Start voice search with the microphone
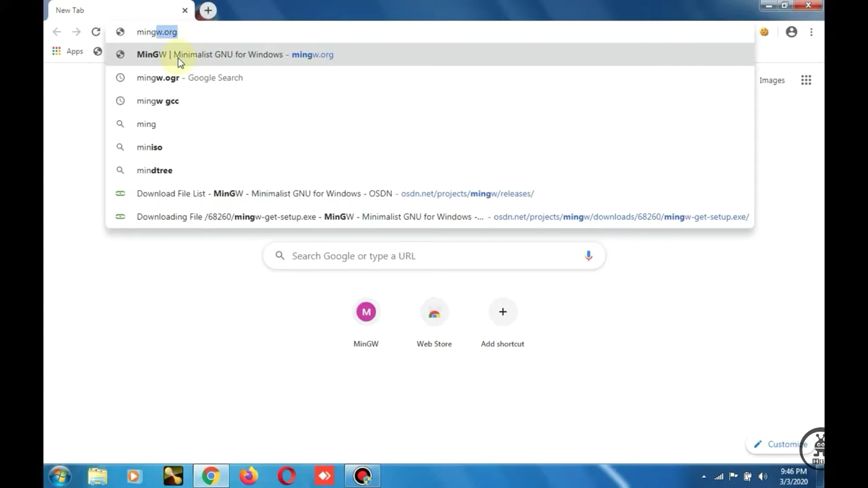Screen dimensions: 868x488 coord(589,256)
